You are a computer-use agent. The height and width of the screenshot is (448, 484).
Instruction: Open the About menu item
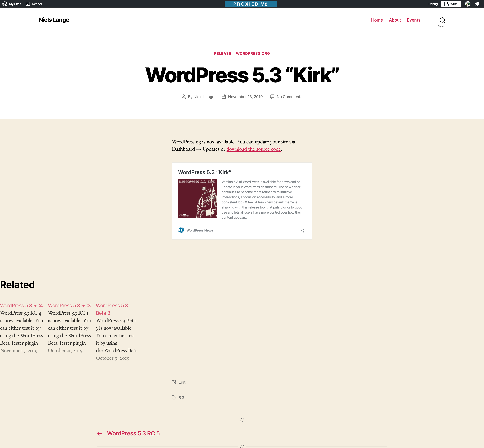click(x=395, y=20)
